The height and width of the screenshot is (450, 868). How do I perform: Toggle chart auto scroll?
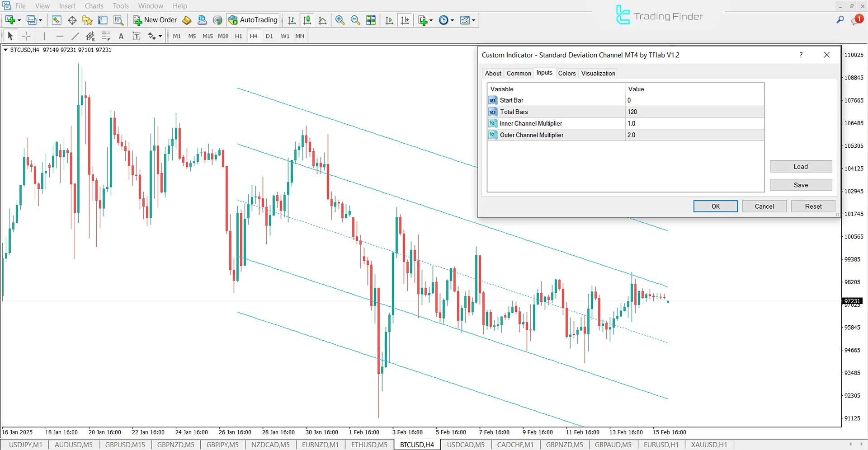389,20
